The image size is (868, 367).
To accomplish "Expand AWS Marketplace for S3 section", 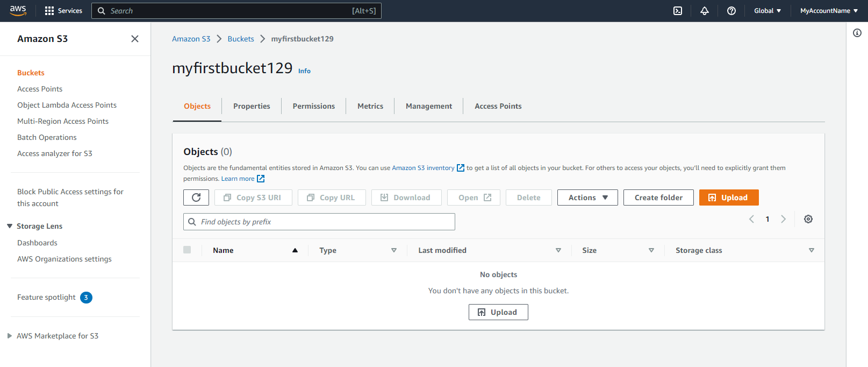I will coord(10,336).
